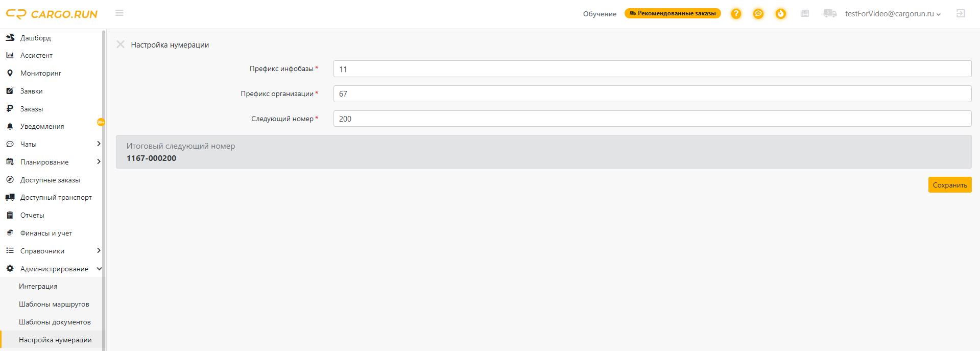The width and height of the screenshot is (980, 351).
Task: Click the Администрирование gear icon
Action: point(10,268)
